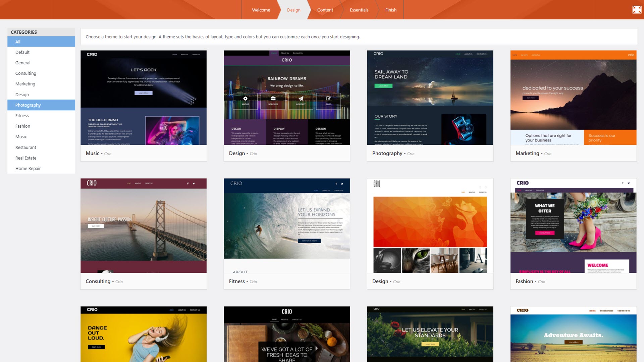Switch to the Essentials step tab
The height and width of the screenshot is (362, 644).
point(359,10)
